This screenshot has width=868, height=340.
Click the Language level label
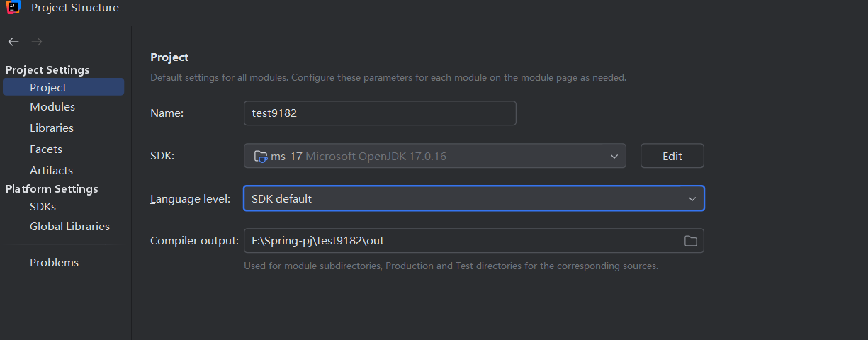[x=190, y=199]
